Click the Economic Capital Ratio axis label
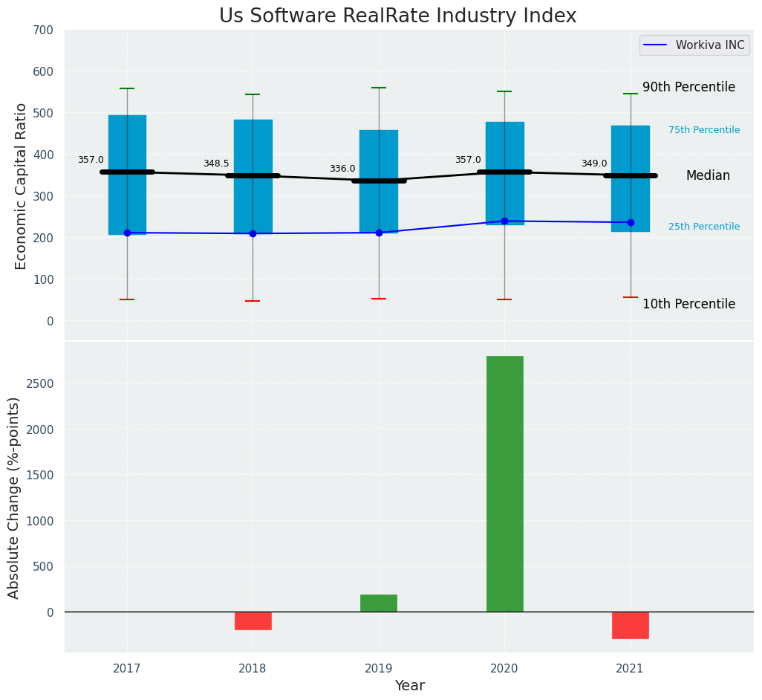 21,186
